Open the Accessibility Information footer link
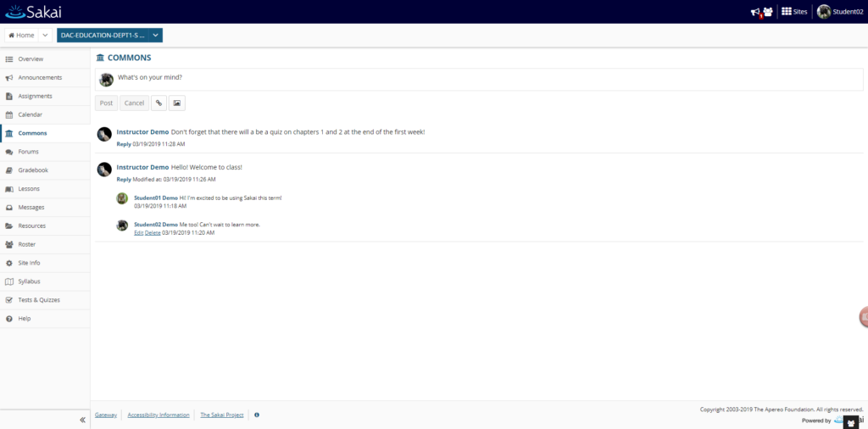 pyautogui.click(x=159, y=415)
